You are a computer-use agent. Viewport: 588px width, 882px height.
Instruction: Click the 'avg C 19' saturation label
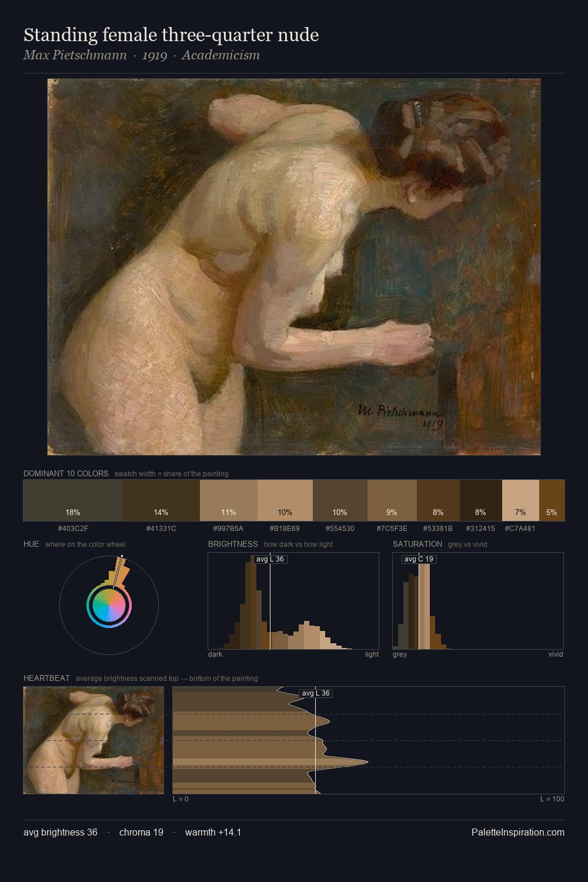tap(419, 559)
